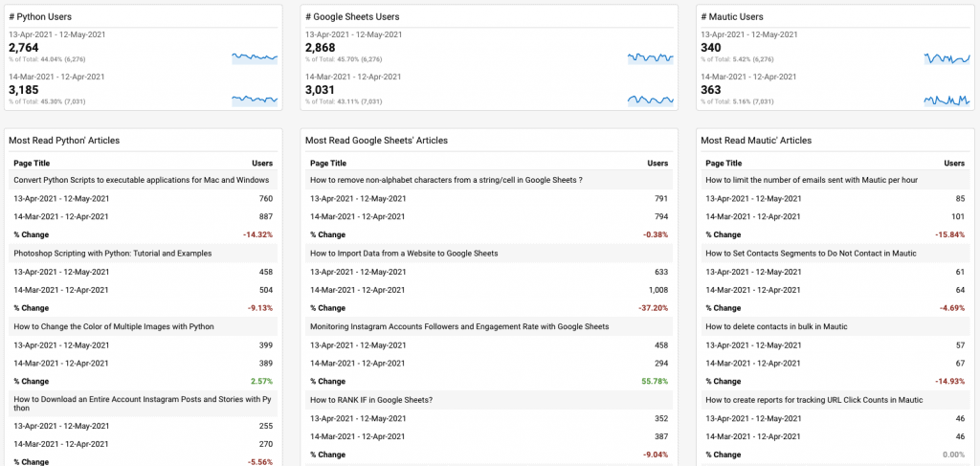This screenshot has height=466, width=980.
Task: Click the 'Most Read Python' Articles' heading
Action: point(64,141)
